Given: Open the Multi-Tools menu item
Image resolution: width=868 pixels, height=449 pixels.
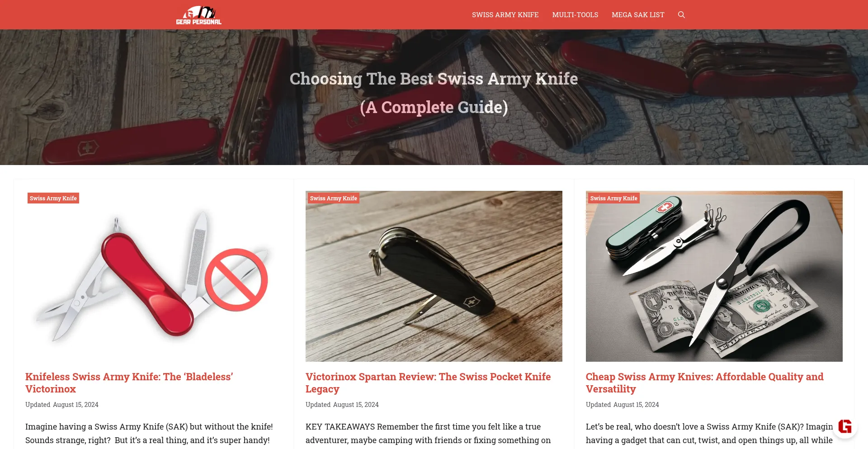Looking at the screenshot, I should 575,15.
